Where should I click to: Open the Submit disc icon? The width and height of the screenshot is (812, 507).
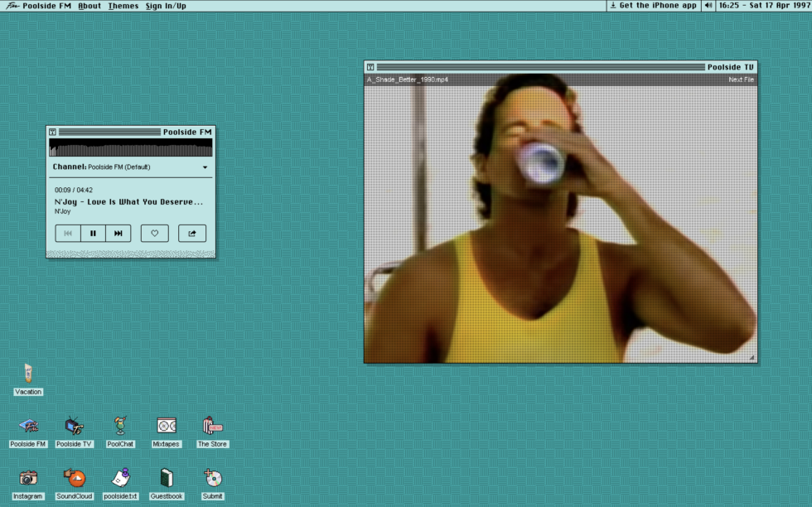213,478
